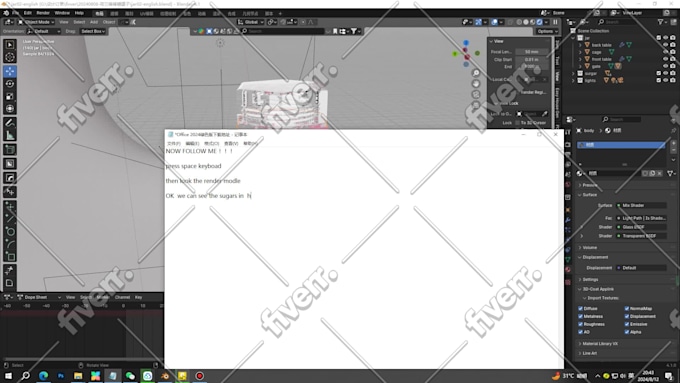Open Object Data properties tab
The image size is (680, 383).
[x=568, y=259]
